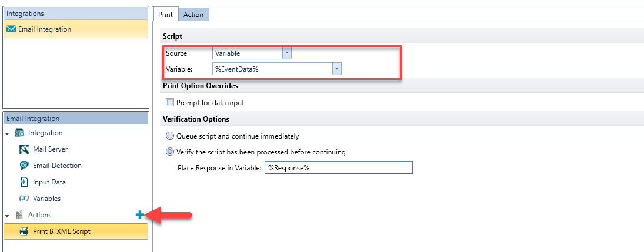Open the Mail Server icon
Image resolution: width=644 pixels, height=252 pixels.
(x=24, y=149)
